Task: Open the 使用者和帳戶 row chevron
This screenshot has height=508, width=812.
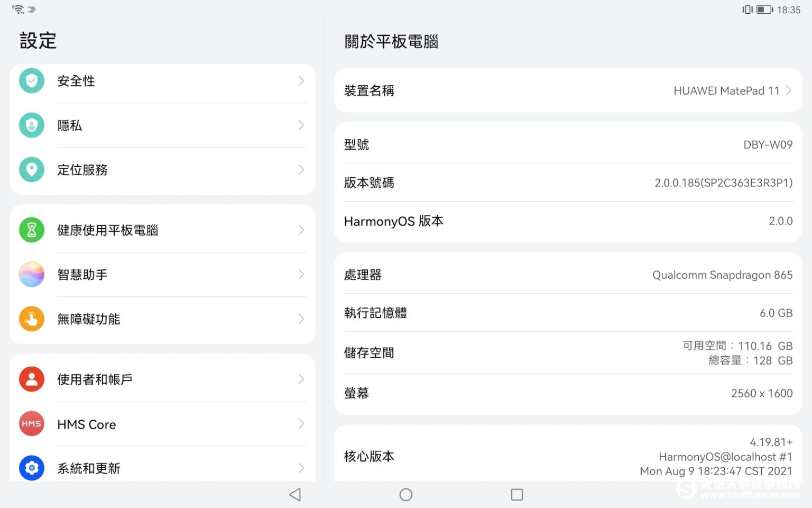Action: coord(301,379)
